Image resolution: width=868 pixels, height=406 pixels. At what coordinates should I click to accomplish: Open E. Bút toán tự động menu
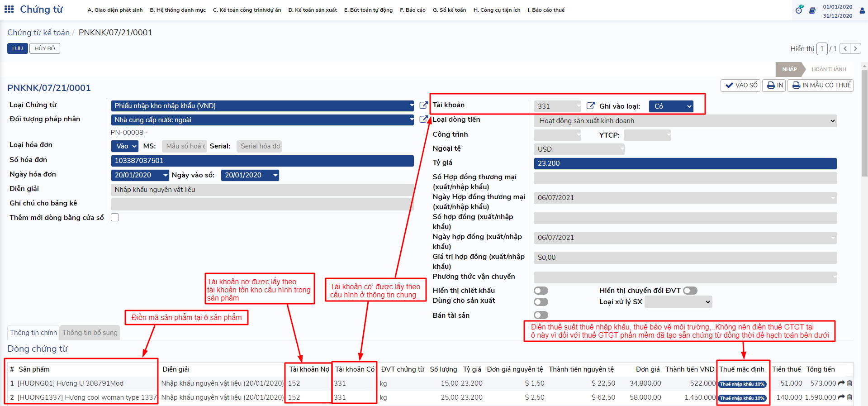pos(368,10)
